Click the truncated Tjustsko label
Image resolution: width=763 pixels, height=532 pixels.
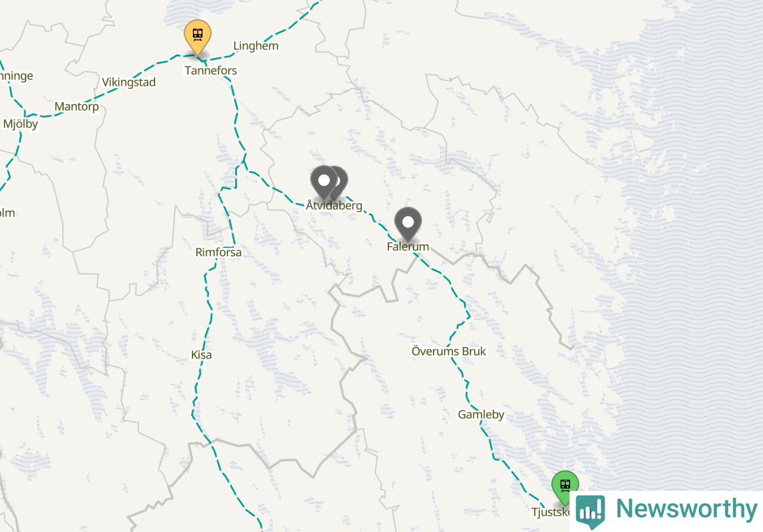551,513
